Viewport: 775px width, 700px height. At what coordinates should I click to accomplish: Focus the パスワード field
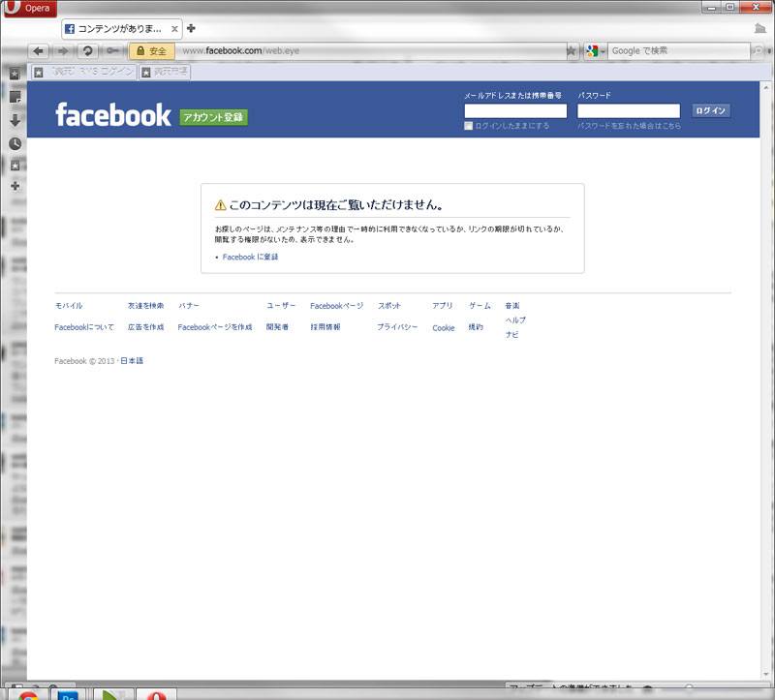click(x=629, y=110)
